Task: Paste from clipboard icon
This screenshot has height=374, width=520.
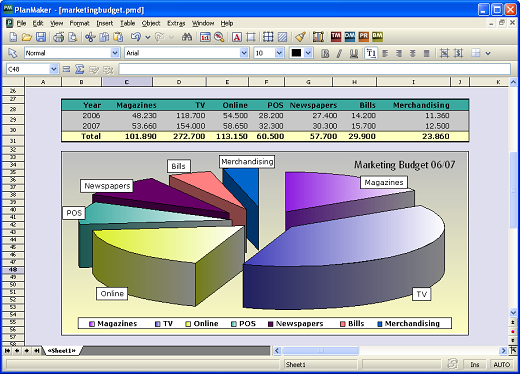Action: pos(118,37)
